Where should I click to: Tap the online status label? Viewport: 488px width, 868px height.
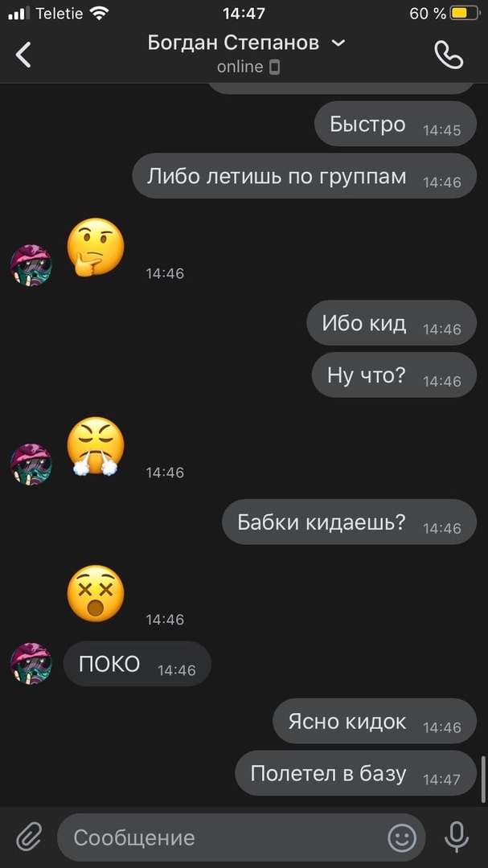[240, 67]
